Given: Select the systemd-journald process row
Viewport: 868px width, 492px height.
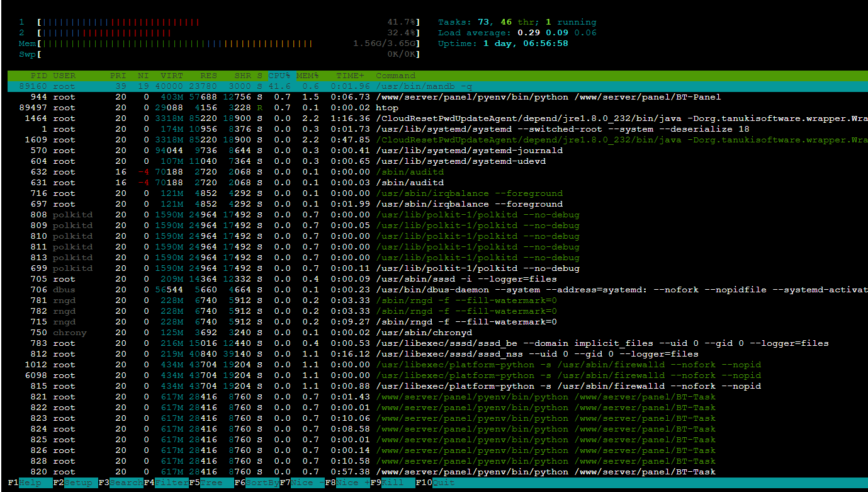Looking at the screenshot, I should coord(437,151).
